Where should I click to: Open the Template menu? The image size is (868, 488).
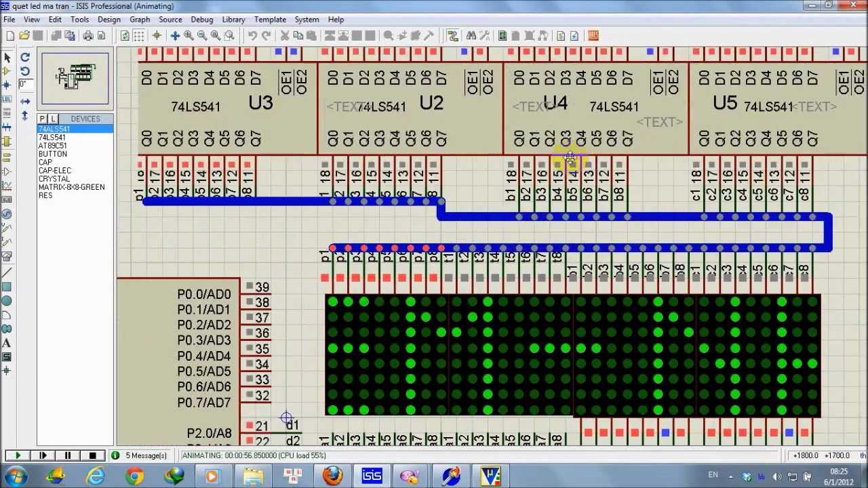click(x=270, y=20)
